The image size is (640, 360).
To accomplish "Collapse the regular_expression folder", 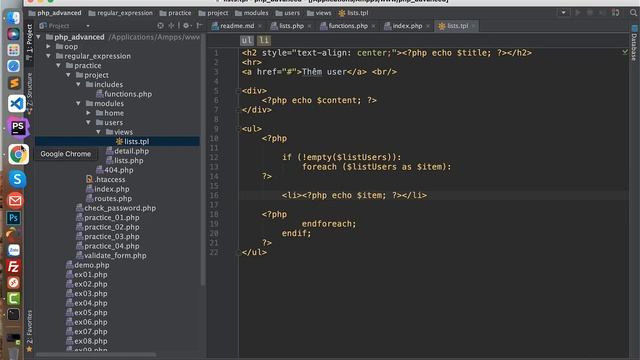I will pos(49,56).
